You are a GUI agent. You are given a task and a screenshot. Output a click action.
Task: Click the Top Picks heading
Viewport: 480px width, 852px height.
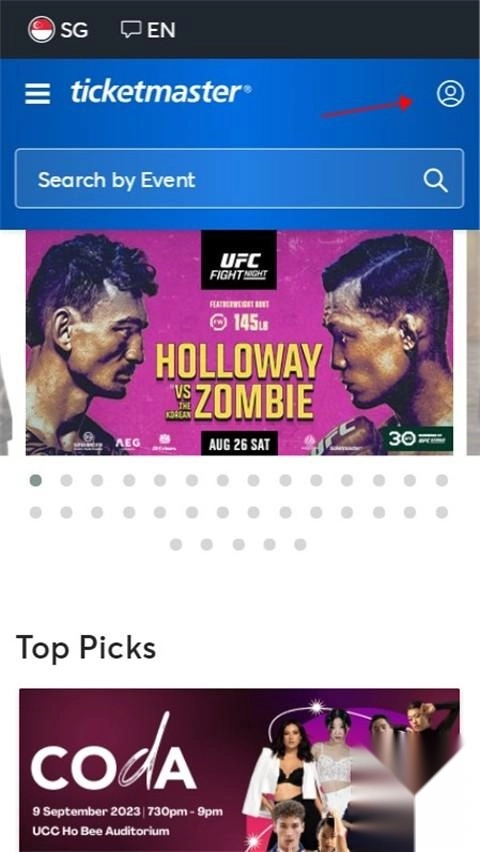click(86, 648)
